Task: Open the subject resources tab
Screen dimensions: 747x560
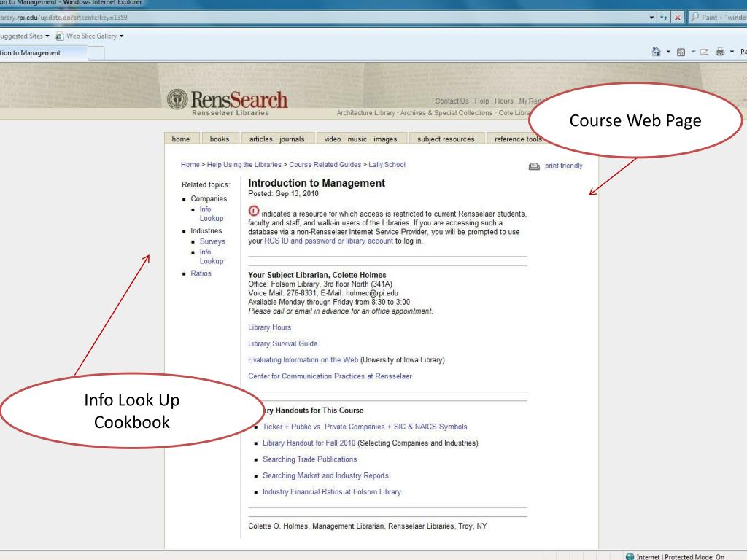Action: click(x=446, y=139)
